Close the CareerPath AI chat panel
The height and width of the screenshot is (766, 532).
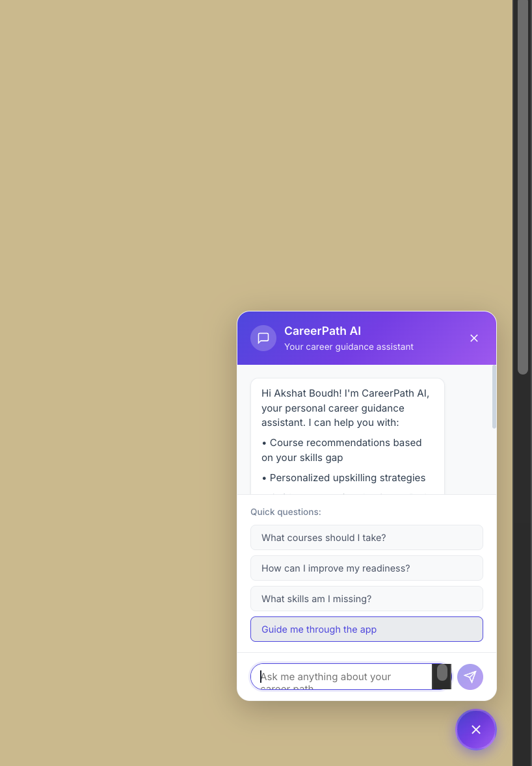[474, 338]
